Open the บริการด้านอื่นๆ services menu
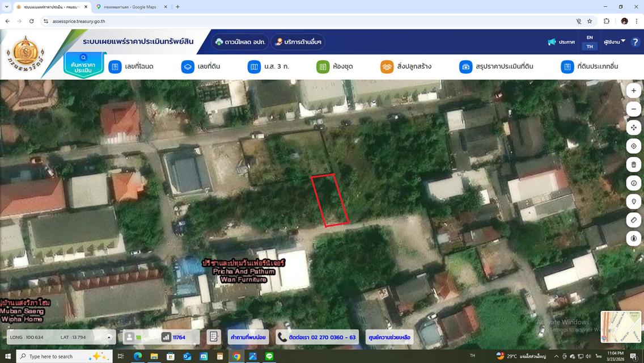This screenshot has width=644, height=363. pos(299,41)
